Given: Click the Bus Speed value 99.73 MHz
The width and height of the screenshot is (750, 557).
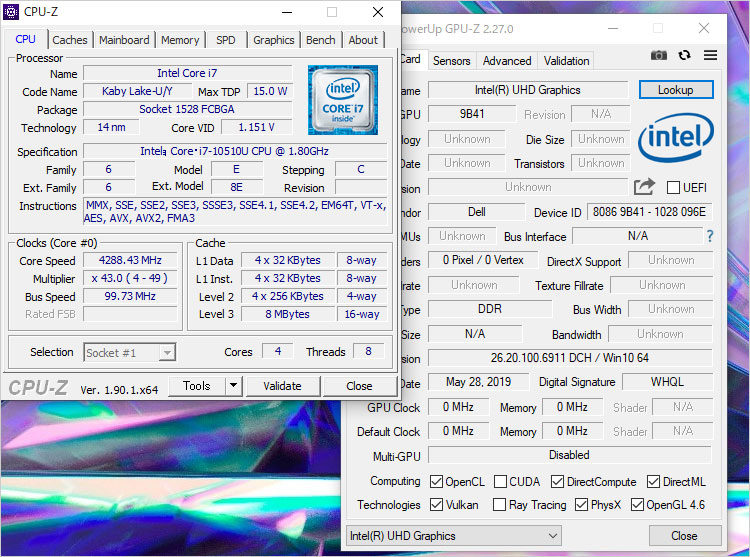Looking at the screenshot, I should point(130,296).
